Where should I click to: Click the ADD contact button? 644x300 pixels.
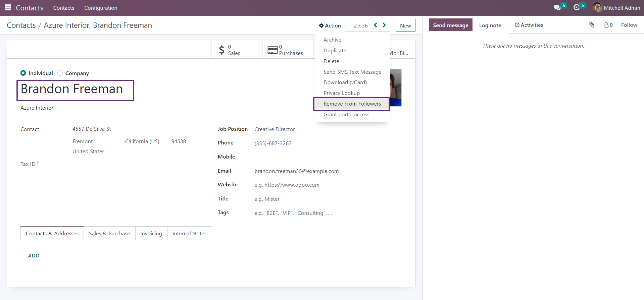[x=34, y=255]
